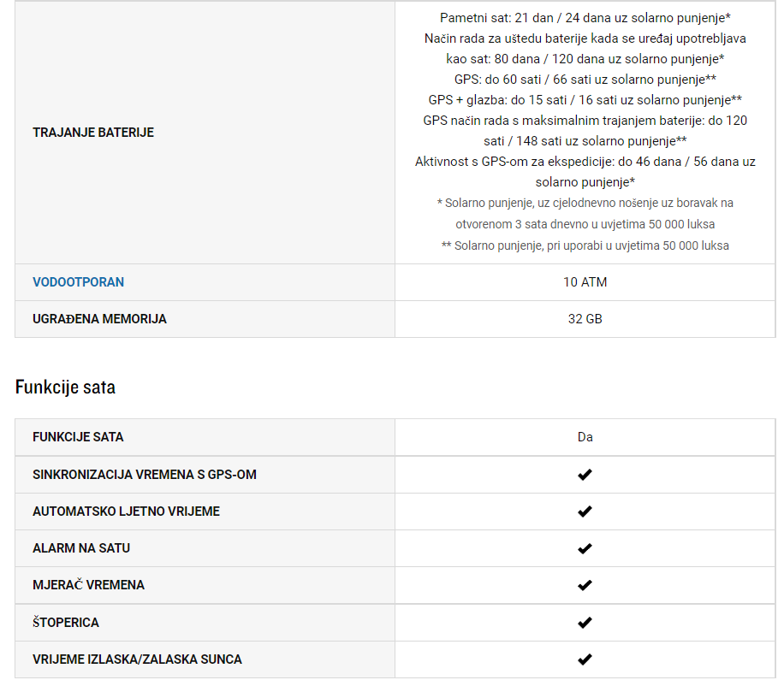Click the checkmark for Automatsko ljetno vrijeme
This screenshot has height=686, width=784.
tap(585, 512)
